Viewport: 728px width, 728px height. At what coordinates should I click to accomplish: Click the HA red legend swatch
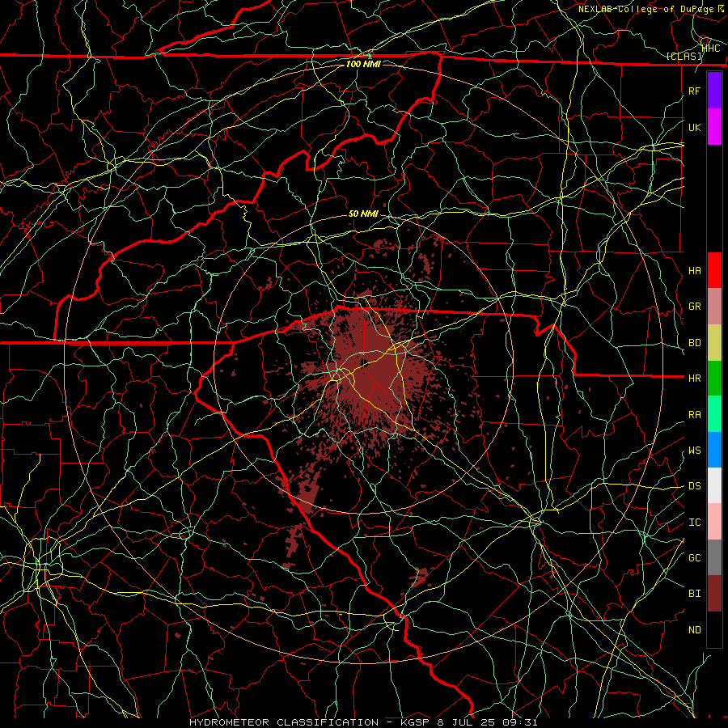point(714,270)
